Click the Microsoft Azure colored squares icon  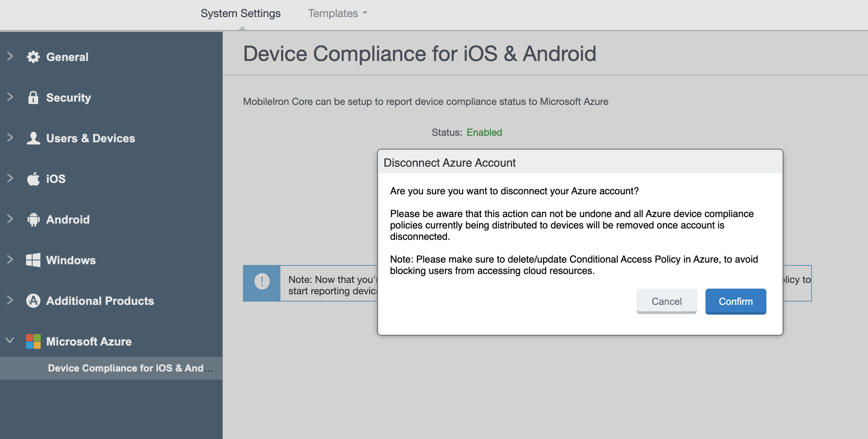(33, 341)
